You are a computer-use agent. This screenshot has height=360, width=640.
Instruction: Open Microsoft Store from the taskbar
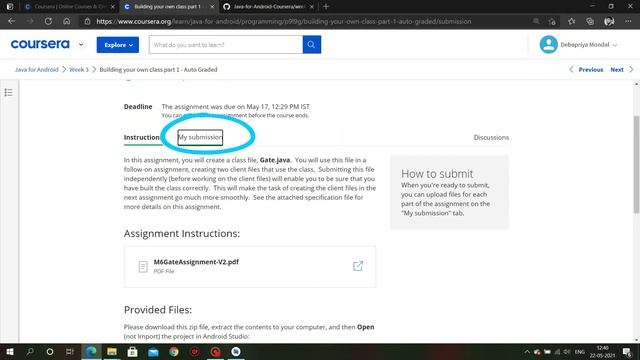click(133, 351)
